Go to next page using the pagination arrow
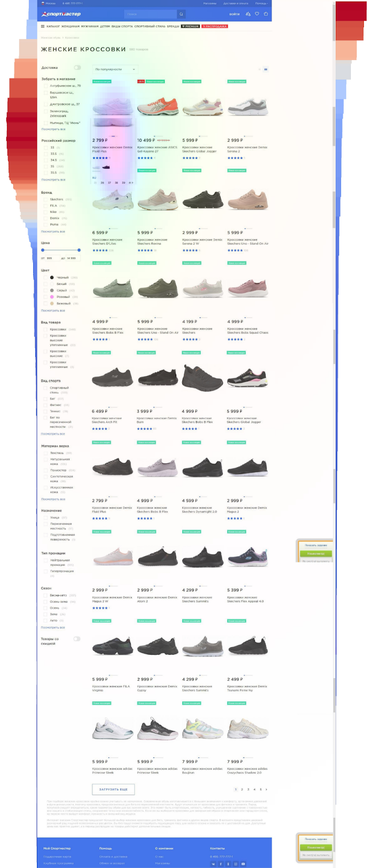 266,789
